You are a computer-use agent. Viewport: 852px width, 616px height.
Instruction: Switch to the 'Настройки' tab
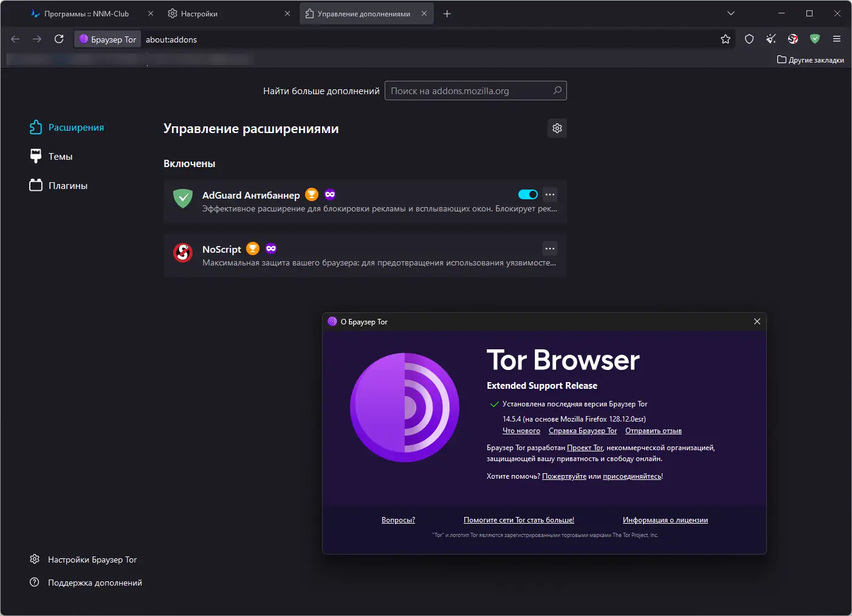228,13
